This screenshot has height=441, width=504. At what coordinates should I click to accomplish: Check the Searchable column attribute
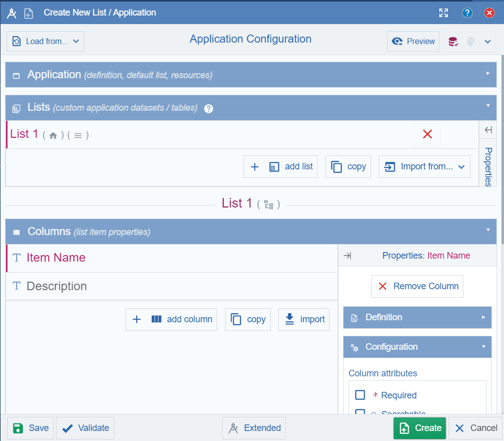tap(360, 412)
